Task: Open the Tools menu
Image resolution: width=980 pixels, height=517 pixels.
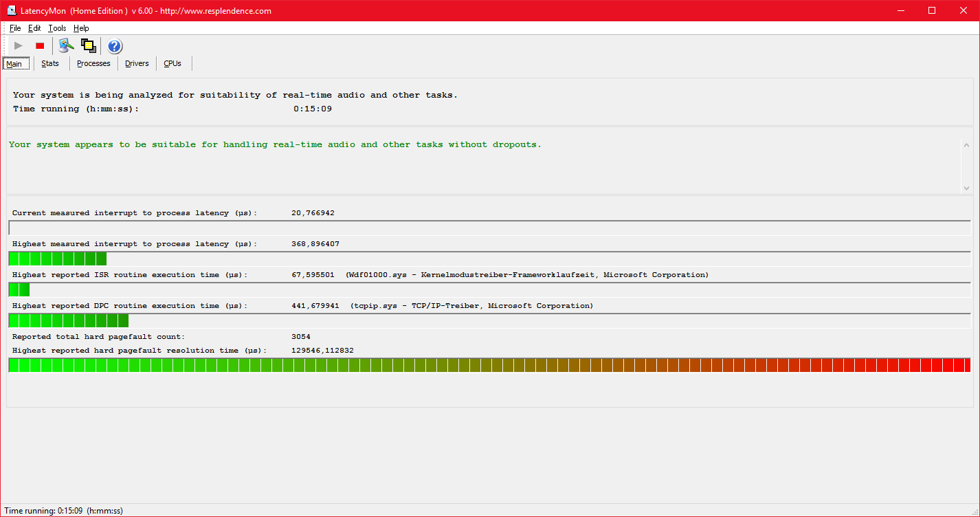Action: (57, 28)
